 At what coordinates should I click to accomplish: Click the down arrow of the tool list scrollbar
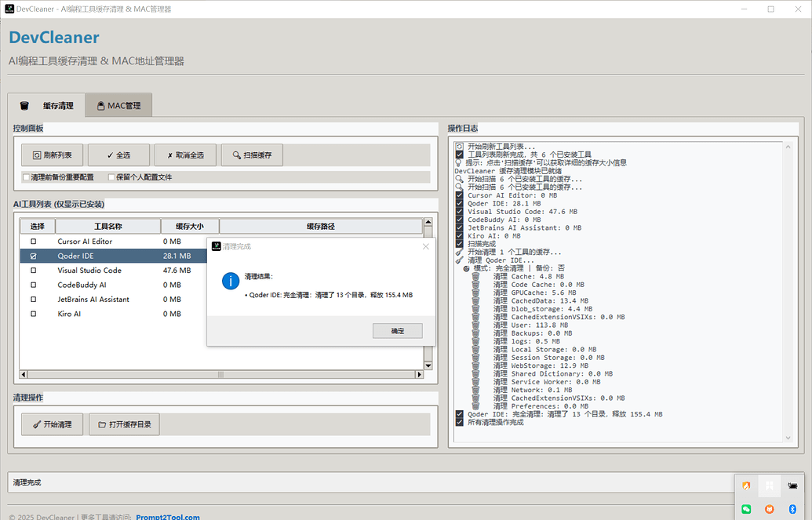pyautogui.click(x=427, y=364)
